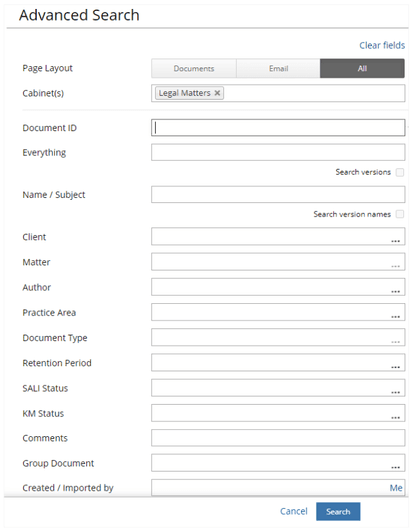
Task: Click the blue Search button
Action: 338,511
